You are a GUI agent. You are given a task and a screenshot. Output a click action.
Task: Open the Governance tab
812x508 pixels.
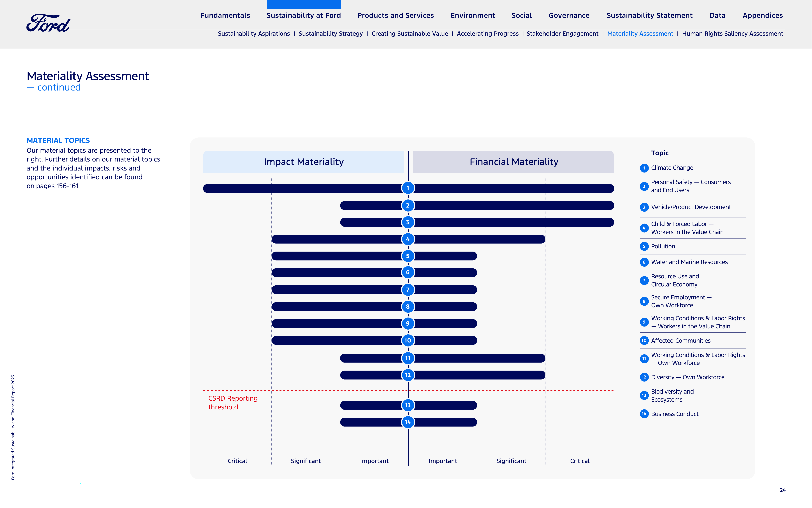[x=569, y=15]
